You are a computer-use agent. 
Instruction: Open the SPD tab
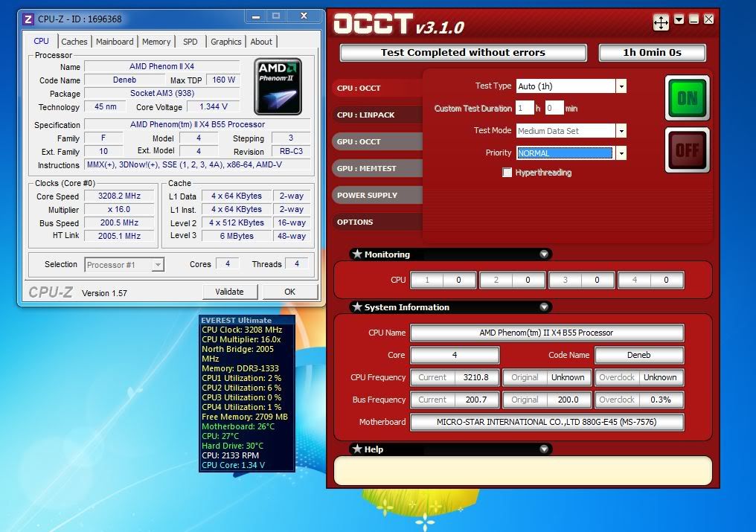[x=190, y=42]
